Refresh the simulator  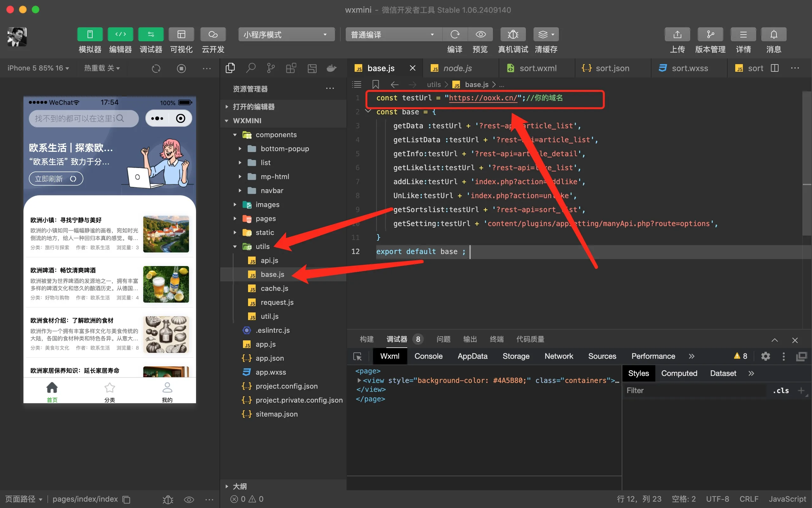click(156, 69)
